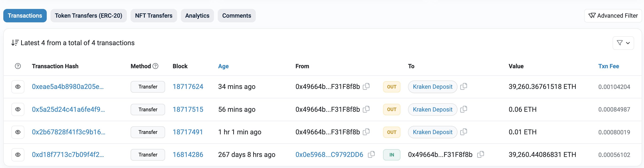Switch to the Token Transfers (ERC-20) tab
This screenshot has width=644, height=168.
(x=89, y=16)
